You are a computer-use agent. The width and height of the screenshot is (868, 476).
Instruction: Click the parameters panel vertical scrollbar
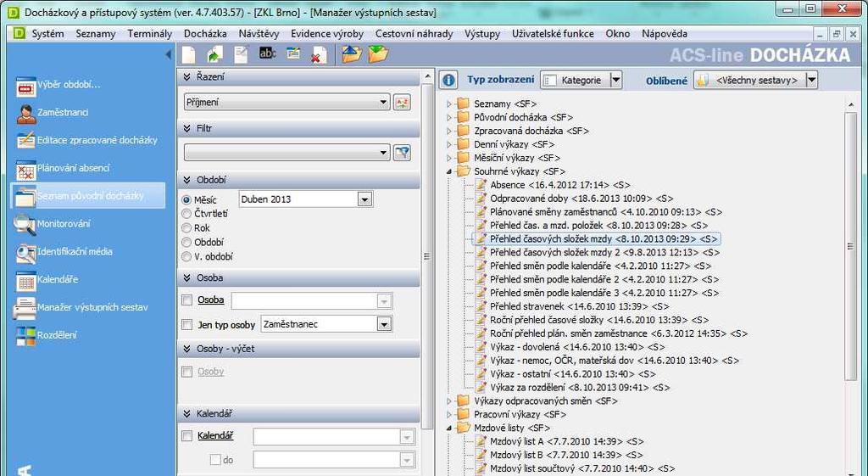427,256
